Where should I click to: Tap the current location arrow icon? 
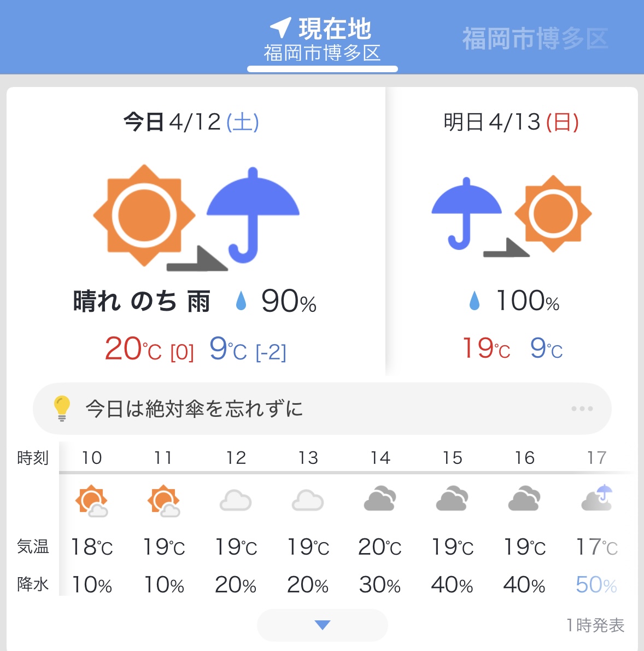point(280,28)
